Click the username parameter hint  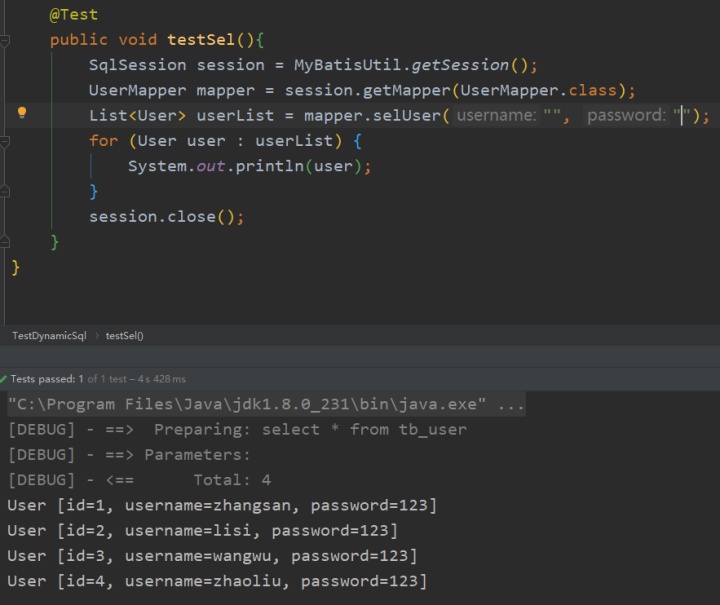496,115
